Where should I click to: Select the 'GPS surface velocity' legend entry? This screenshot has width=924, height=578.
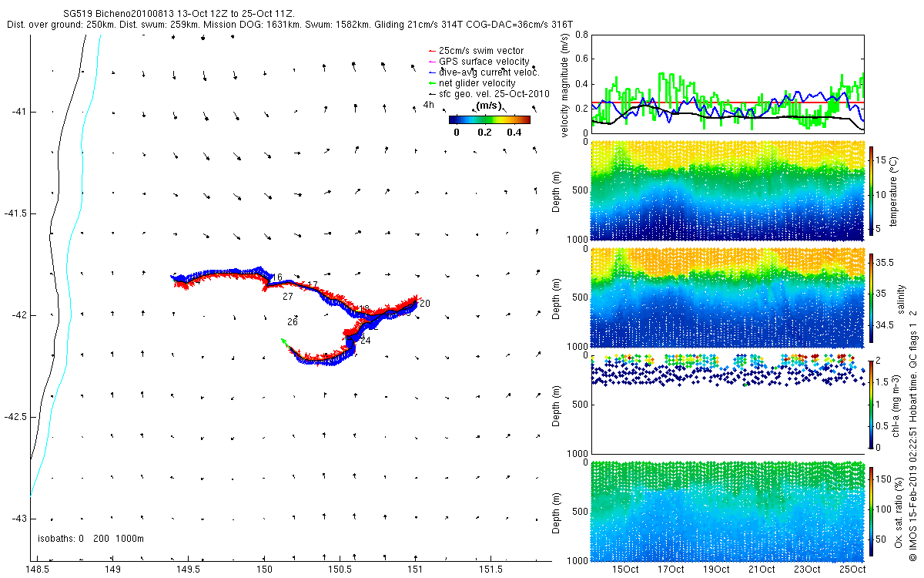pos(478,62)
